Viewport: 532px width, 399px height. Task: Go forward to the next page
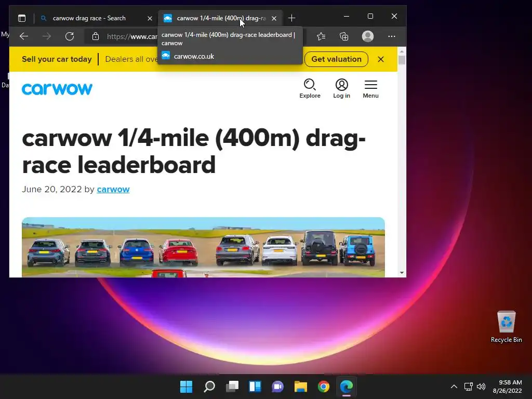[x=47, y=36]
